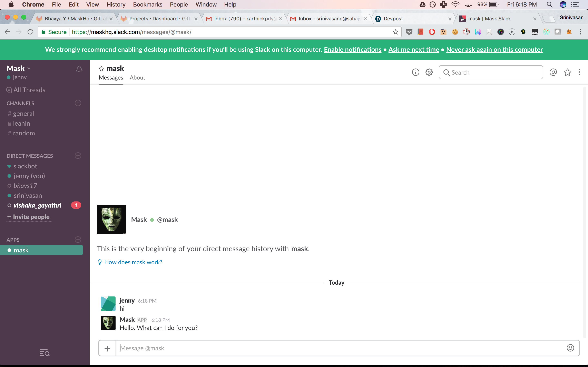Image resolution: width=588 pixels, height=367 pixels.
Task: Open the Bookmarks menu in the menu bar
Action: (147, 4)
